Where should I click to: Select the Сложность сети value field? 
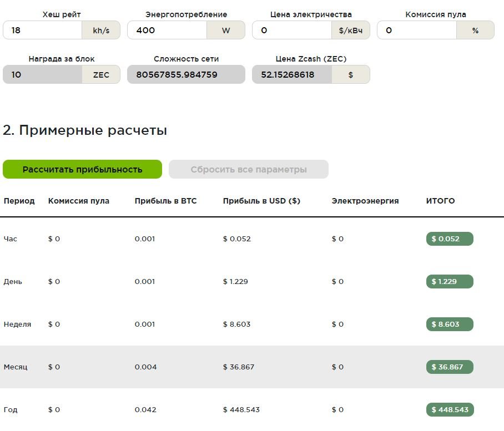click(x=186, y=74)
